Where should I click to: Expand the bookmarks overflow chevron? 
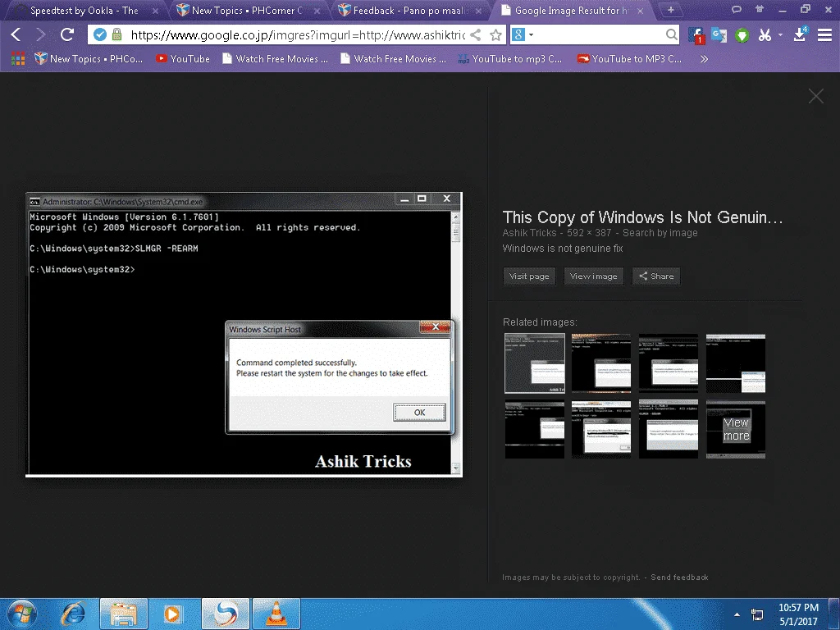point(704,59)
